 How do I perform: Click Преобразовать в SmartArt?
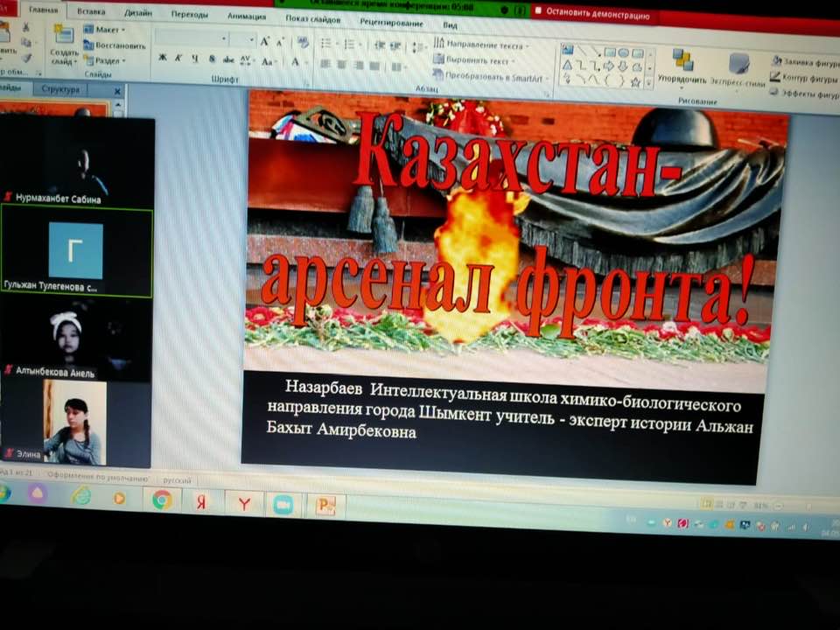[489, 76]
